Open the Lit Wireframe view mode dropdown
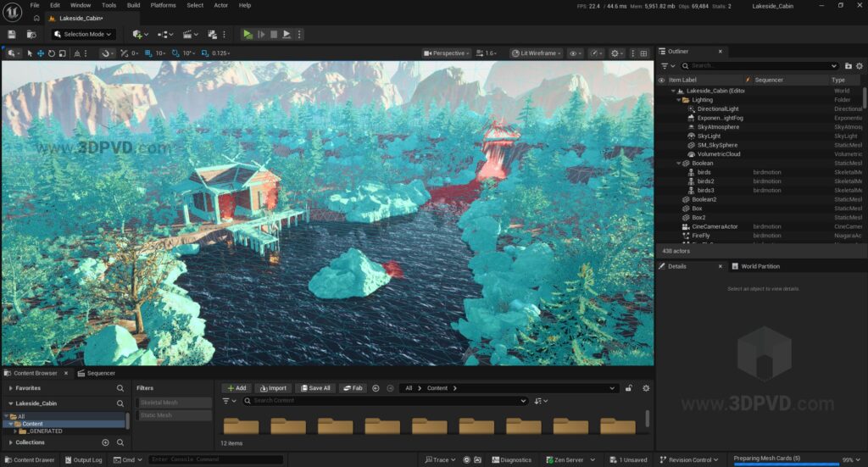 tap(536, 53)
